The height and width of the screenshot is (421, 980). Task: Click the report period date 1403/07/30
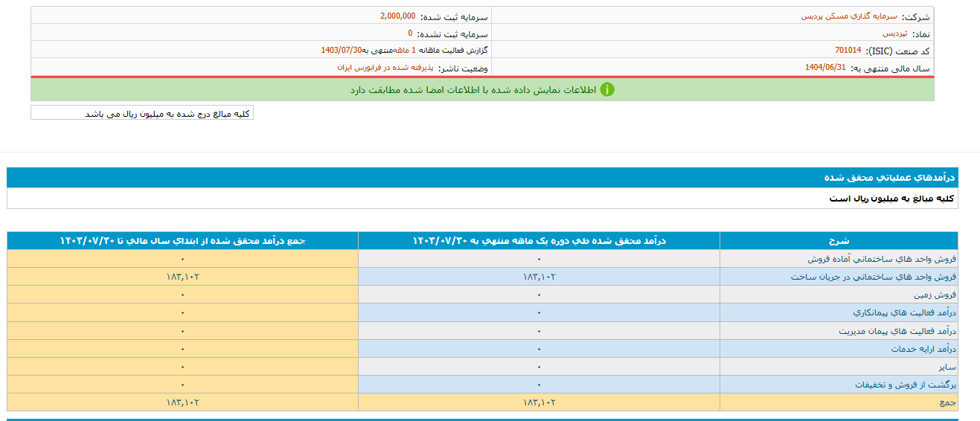coord(342,51)
